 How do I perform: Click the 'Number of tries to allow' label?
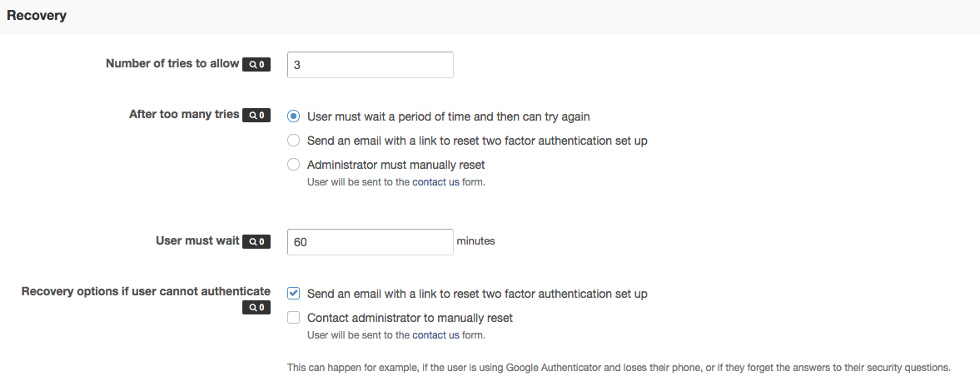click(172, 63)
